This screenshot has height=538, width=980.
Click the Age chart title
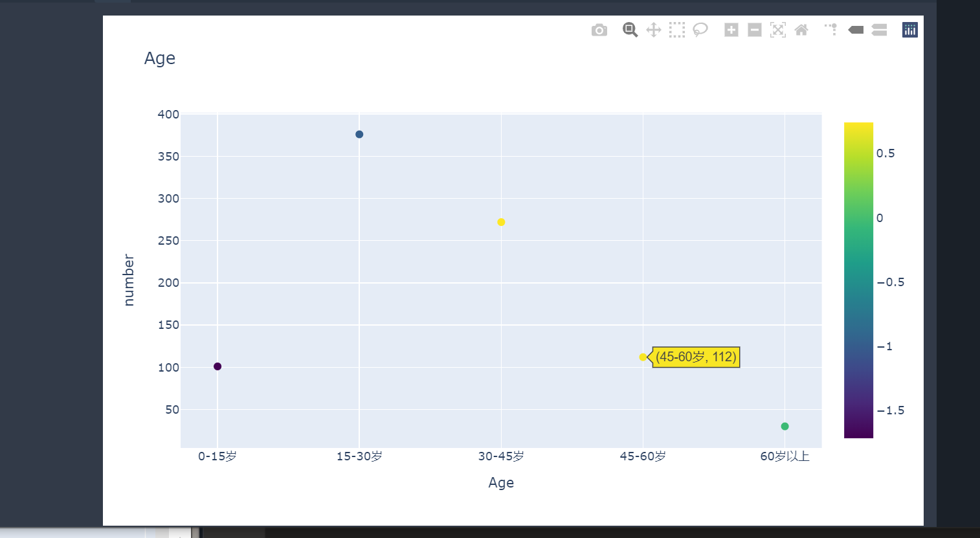click(x=159, y=58)
